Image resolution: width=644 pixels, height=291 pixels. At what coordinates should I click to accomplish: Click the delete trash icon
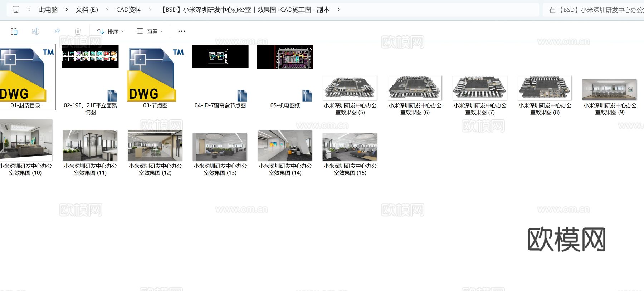[x=78, y=31]
